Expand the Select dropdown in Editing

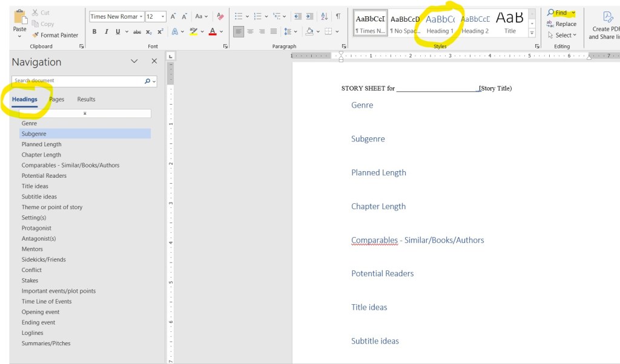tap(562, 35)
